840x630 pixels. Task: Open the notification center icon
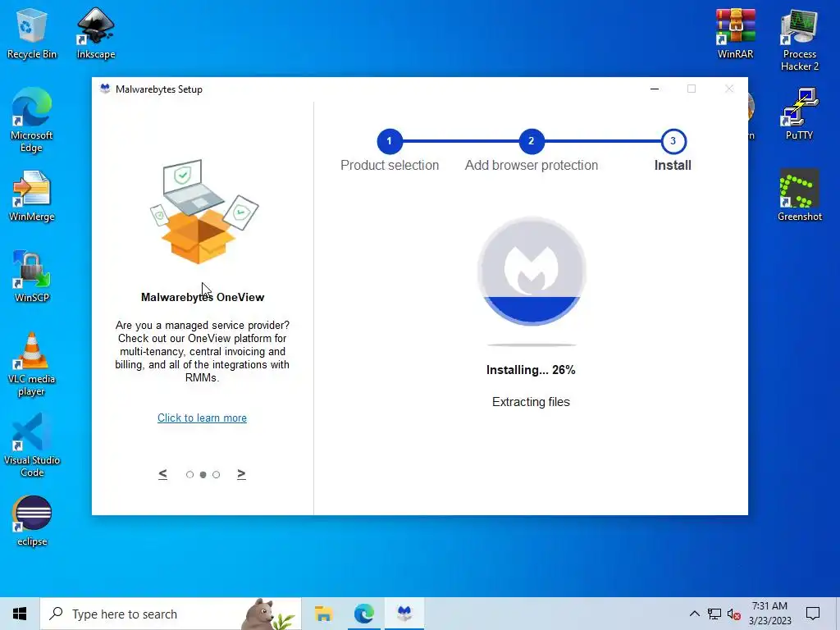[813, 614]
